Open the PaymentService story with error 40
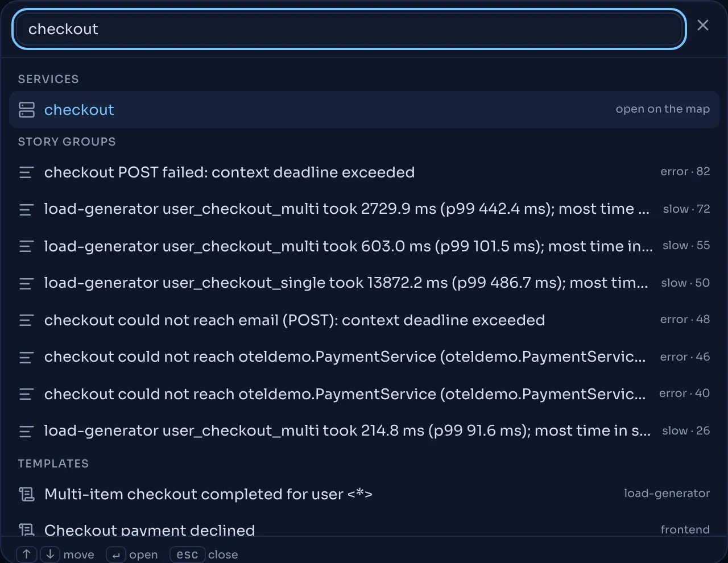This screenshot has width=728, height=563. pos(364,394)
